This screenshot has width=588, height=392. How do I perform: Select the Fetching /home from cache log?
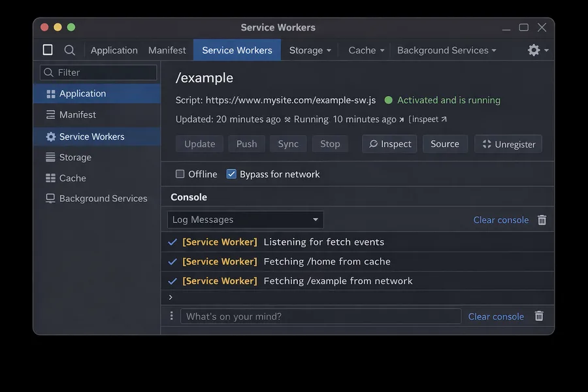click(357, 262)
